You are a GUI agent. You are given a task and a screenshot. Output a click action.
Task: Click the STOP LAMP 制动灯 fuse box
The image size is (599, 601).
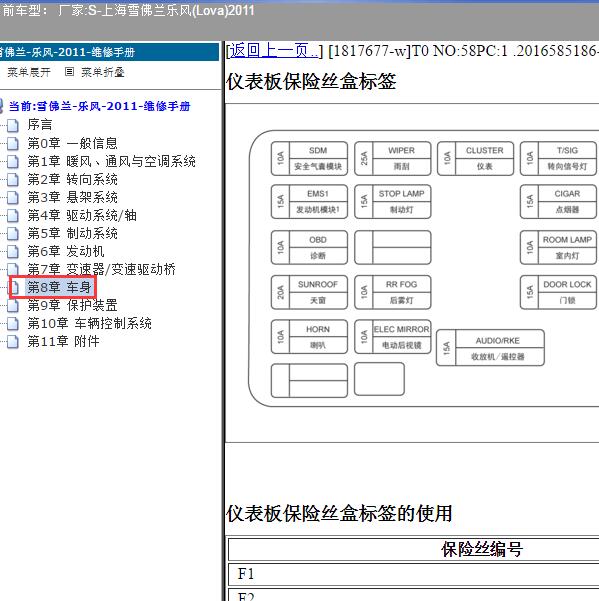pos(392,202)
